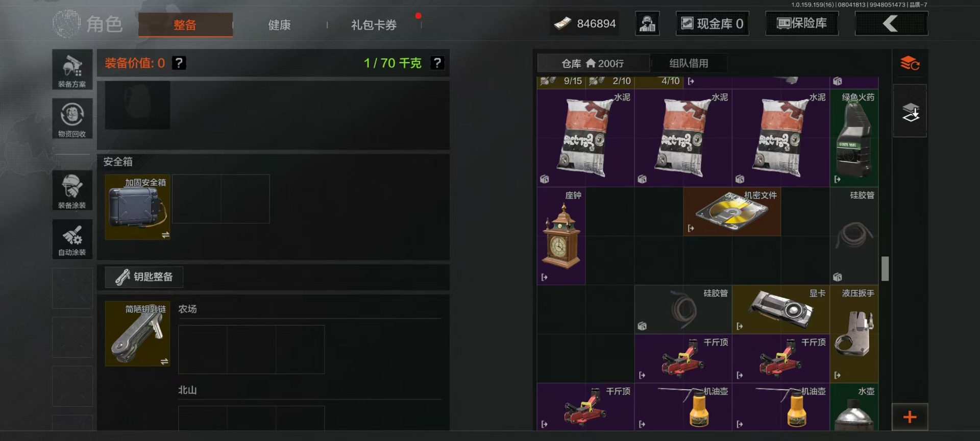Viewport: 980px width, 441px height.
Task: Open the 装备方案 loadout icon
Action: pos(72,69)
